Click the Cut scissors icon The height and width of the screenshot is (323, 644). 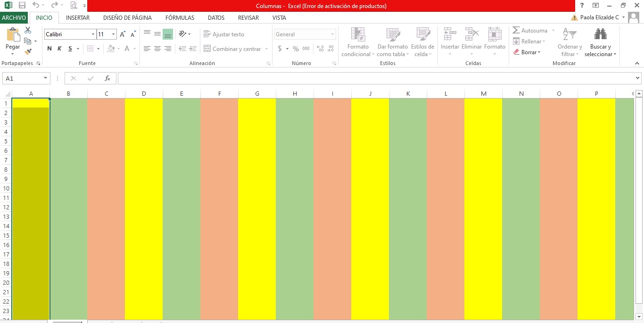(28, 30)
